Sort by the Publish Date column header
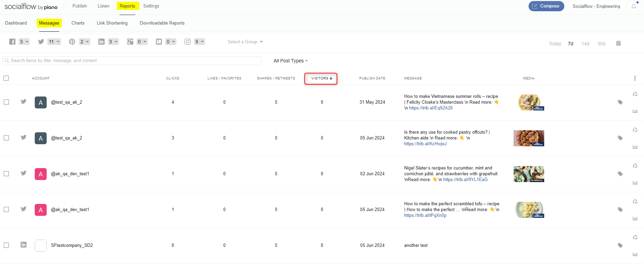Viewport: 644px width, 268px height. tap(372, 78)
